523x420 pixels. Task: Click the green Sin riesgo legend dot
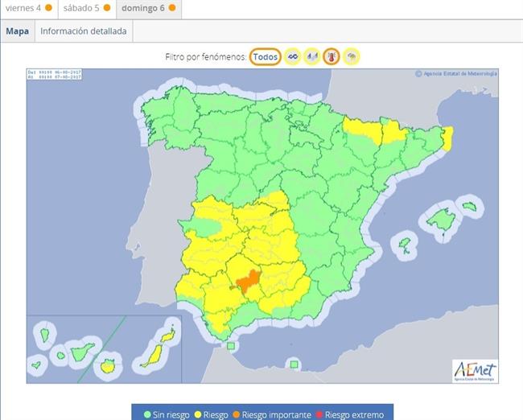click(x=147, y=414)
